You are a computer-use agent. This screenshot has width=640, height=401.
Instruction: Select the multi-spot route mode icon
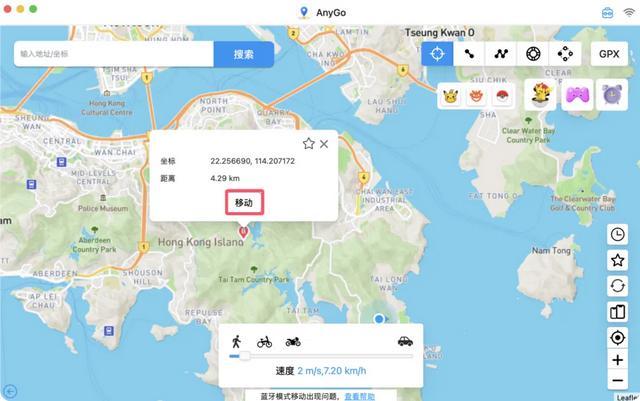(x=501, y=53)
